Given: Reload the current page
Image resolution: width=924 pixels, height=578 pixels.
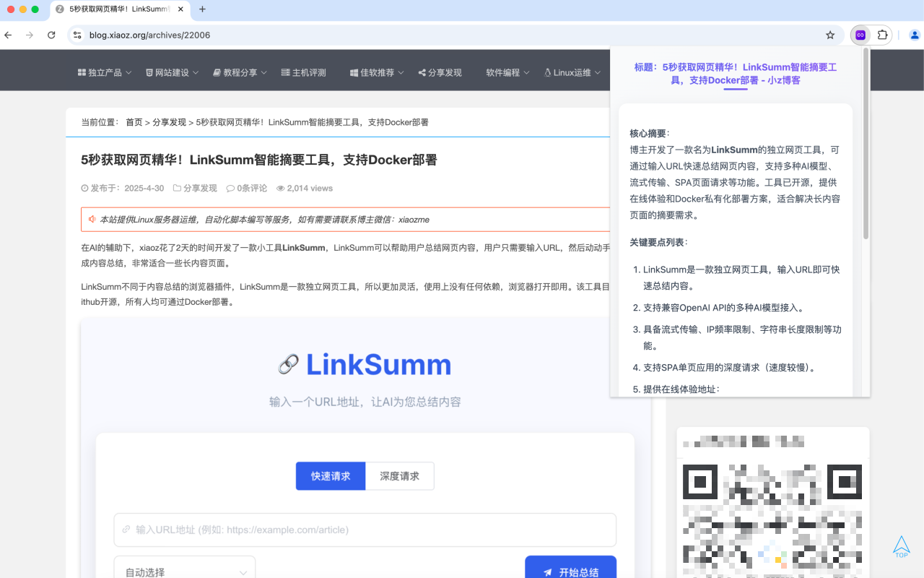Looking at the screenshot, I should (51, 35).
